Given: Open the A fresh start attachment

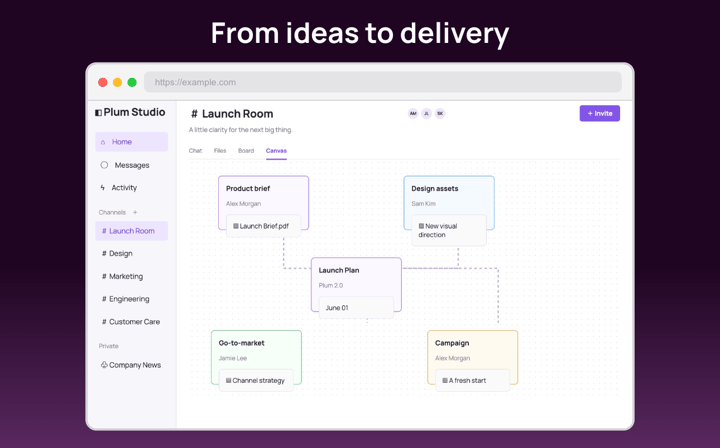Looking at the screenshot, I should (472, 381).
